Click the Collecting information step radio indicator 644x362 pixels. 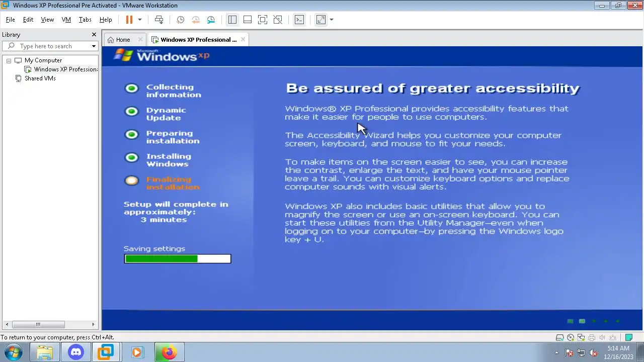coord(132,88)
